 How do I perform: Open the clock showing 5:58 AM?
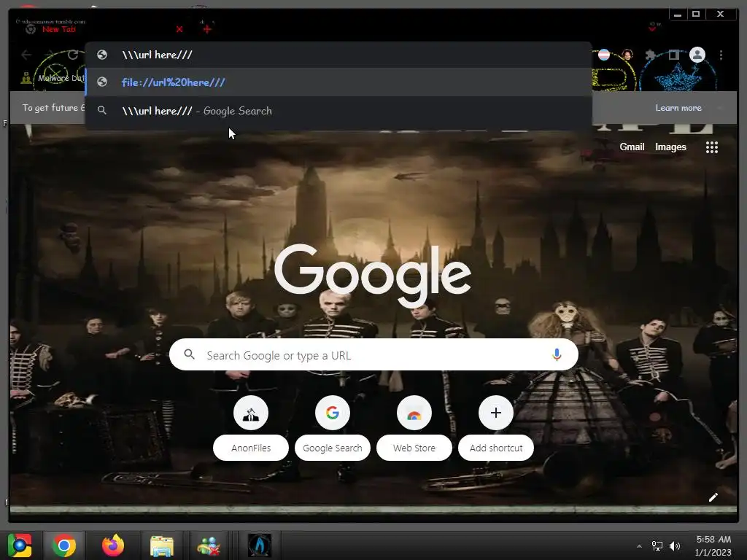pos(713,545)
